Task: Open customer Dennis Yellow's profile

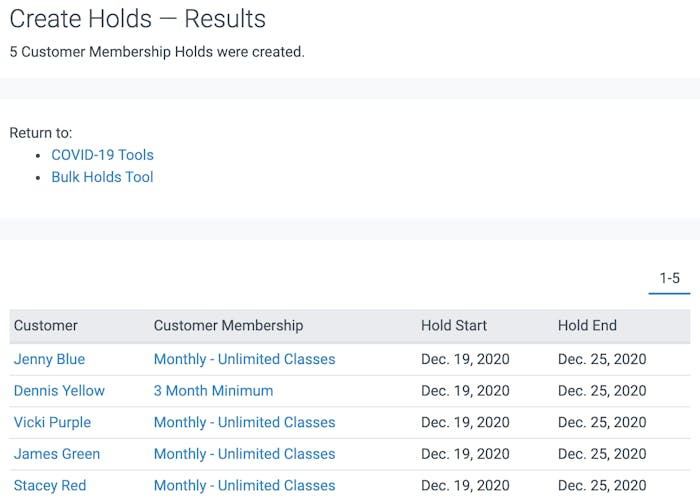Action: (59, 390)
